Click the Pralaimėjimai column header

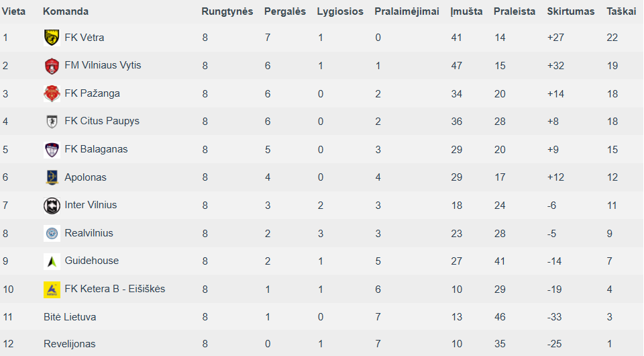click(407, 11)
